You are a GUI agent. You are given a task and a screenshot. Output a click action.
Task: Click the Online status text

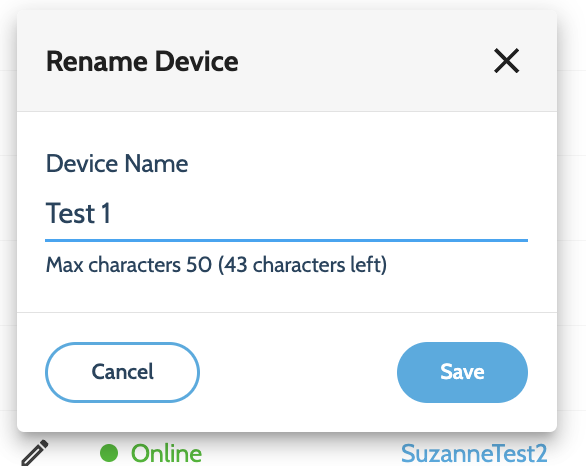pyautogui.click(x=166, y=453)
